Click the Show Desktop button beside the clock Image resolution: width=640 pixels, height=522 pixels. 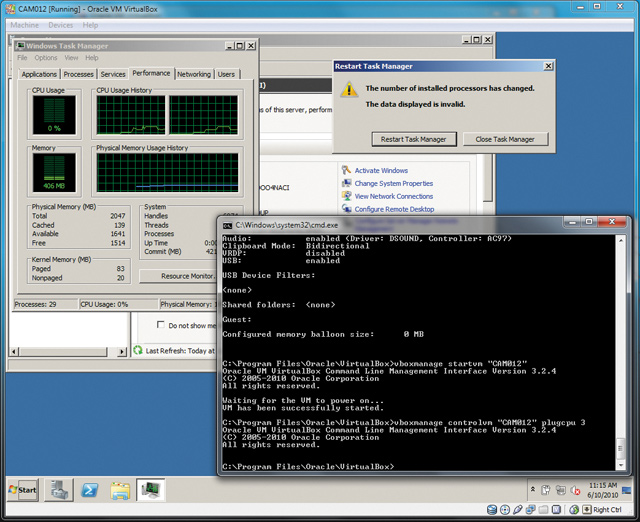click(627, 490)
